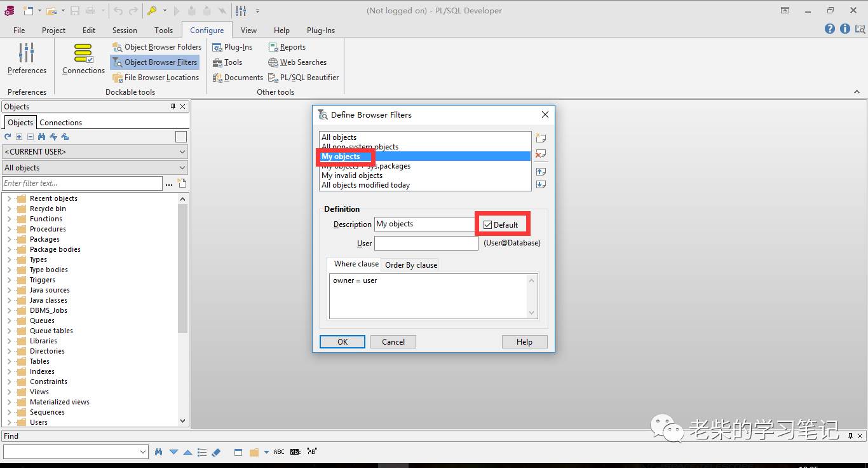Click the Find next down arrow

point(173,452)
